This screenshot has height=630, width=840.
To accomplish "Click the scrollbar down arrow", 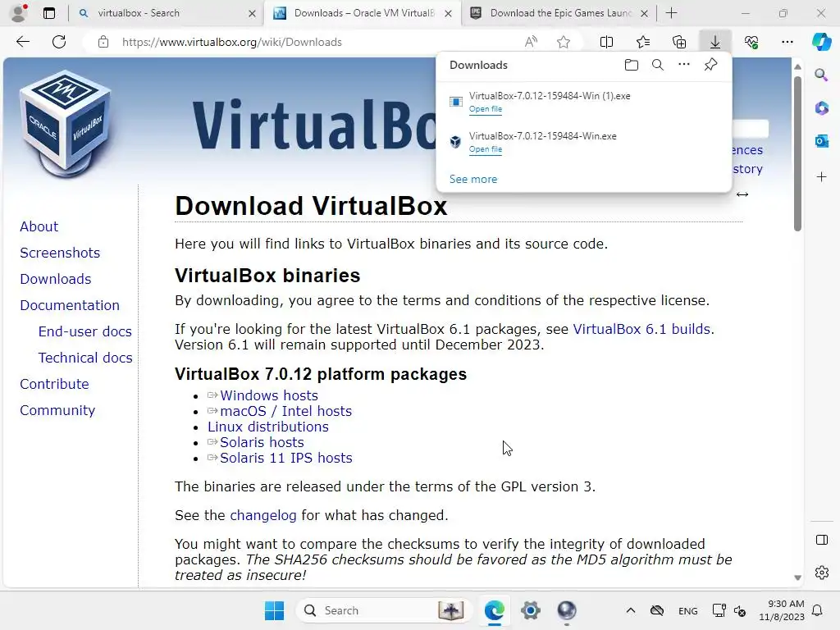I will (x=797, y=577).
